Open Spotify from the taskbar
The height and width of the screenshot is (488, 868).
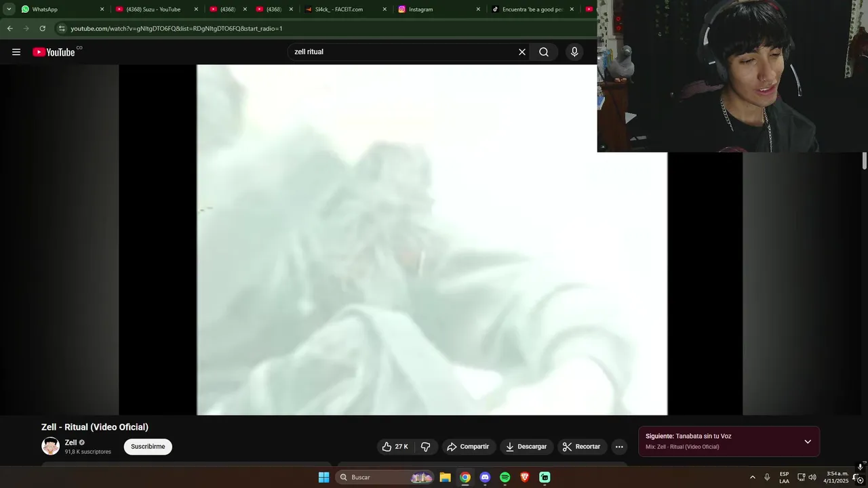coord(505,477)
